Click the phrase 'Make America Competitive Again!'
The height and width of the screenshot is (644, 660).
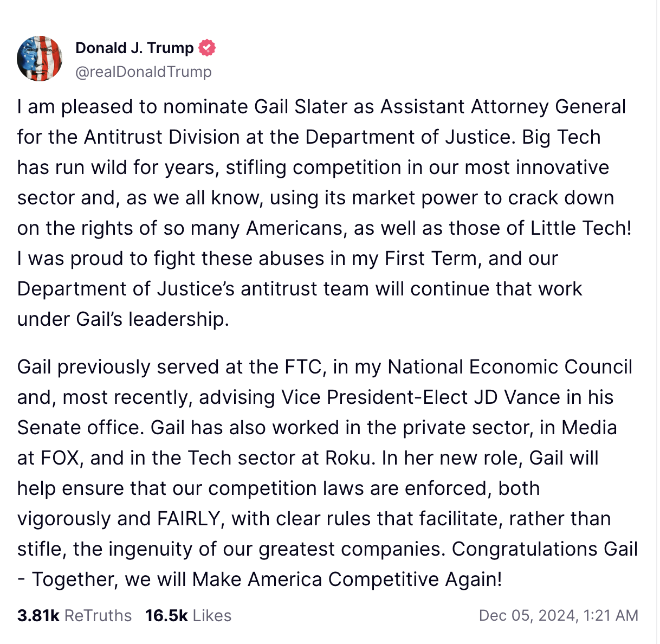[347, 579]
